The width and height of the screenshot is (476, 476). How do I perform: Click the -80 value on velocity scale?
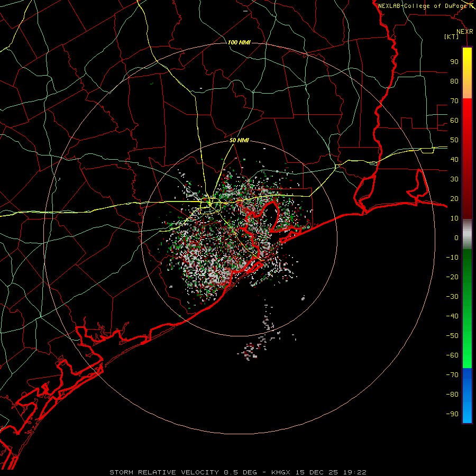[452, 395]
